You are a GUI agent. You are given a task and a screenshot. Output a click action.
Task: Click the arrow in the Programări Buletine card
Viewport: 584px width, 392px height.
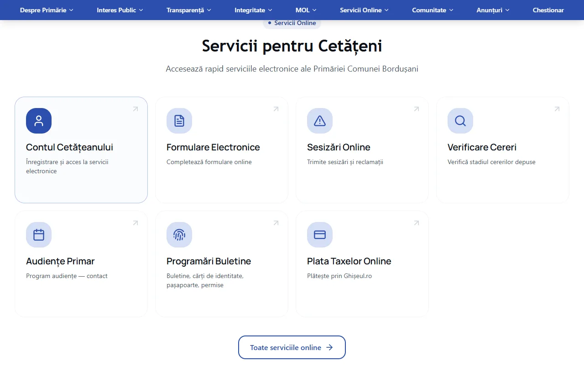pos(276,223)
